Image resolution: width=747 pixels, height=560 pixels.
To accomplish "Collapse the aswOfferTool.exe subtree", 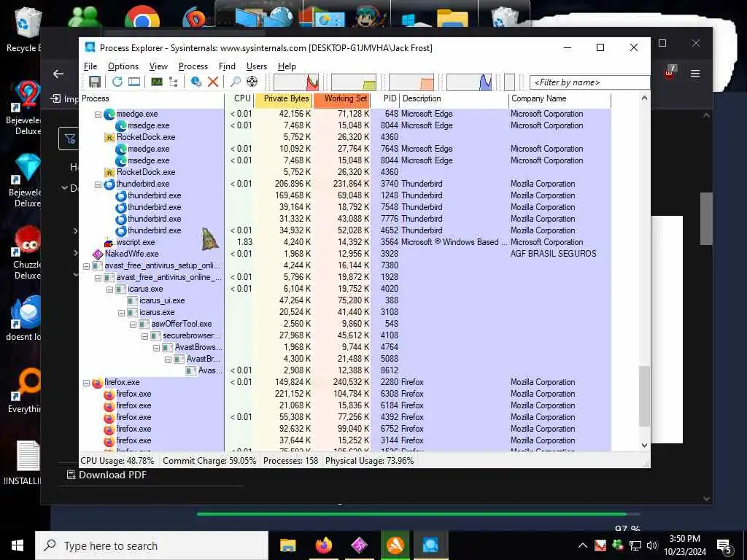I will (133, 324).
